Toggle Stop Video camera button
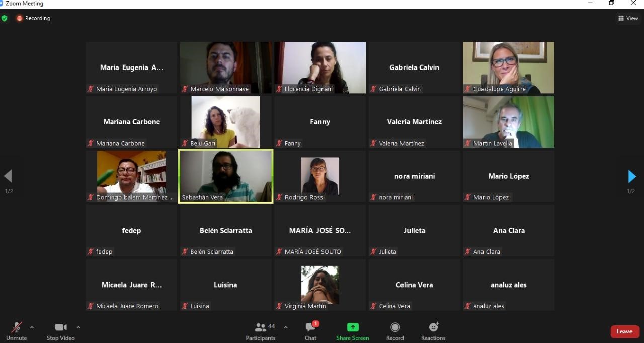The image size is (644, 343). [x=61, y=327]
